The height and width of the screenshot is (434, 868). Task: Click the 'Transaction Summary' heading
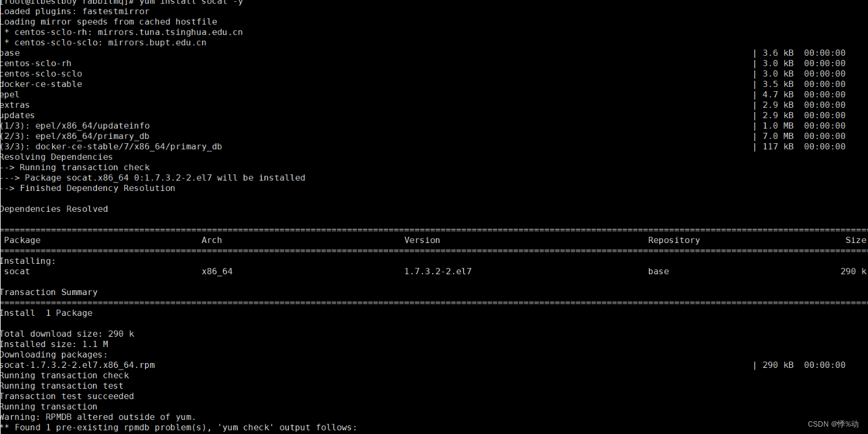(x=49, y=292)
